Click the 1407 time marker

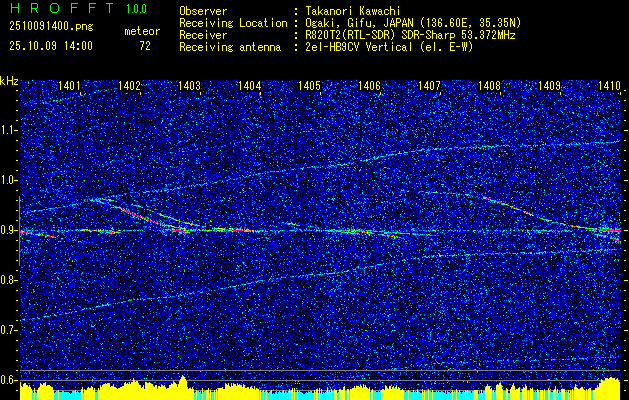click(429, 85)
